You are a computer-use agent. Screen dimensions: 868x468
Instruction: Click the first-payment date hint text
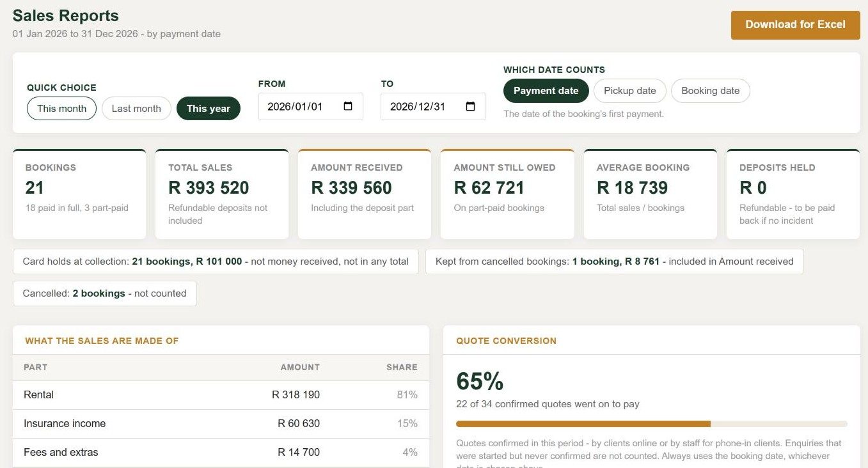click(583, 114)
